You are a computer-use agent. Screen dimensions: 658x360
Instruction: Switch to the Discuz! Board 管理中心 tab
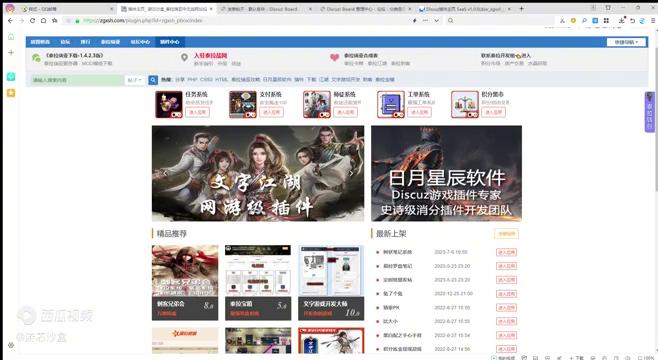pos(365,8)
